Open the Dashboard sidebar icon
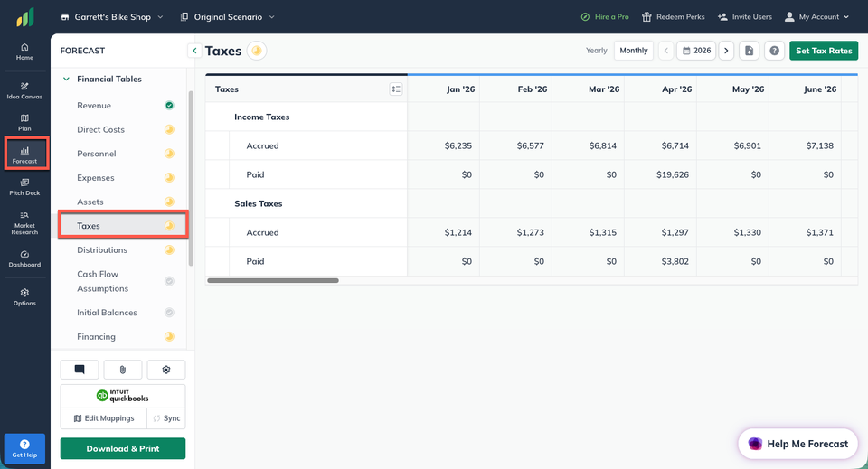Screen dimensions: 868x469 coord(24,258)
